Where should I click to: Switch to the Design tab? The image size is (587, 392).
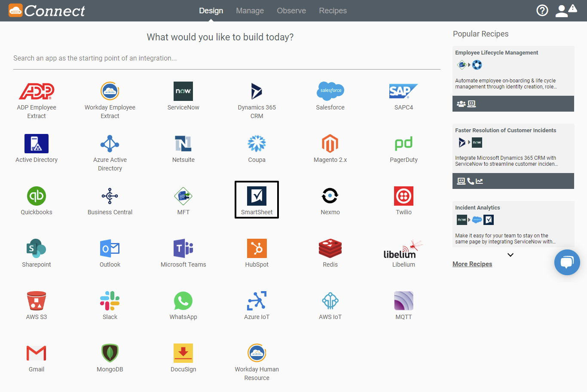coord(211,11)
